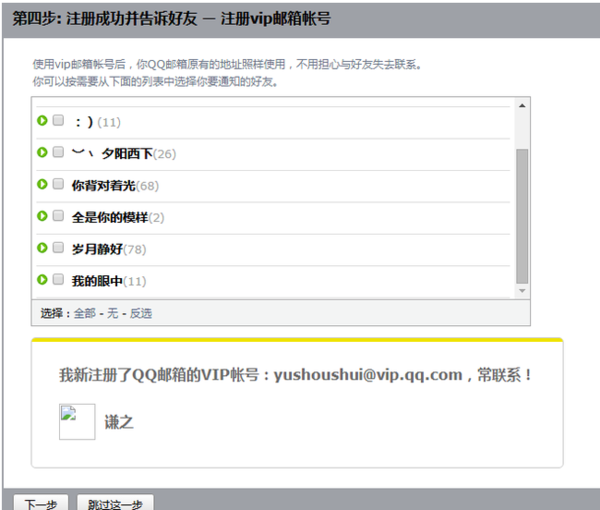Click the 下一步 button

(x=41, y=503)
